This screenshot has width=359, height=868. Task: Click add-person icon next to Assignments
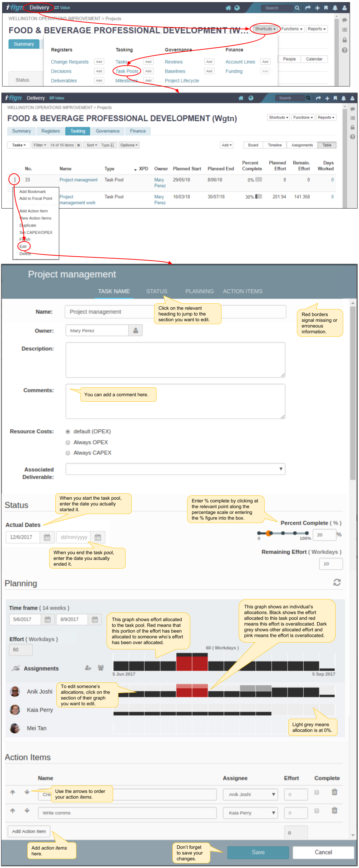(88, 668)
